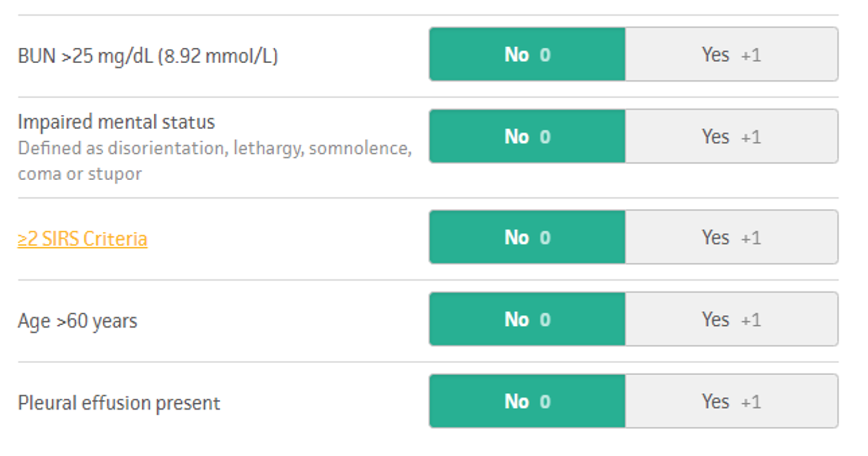This screenshot has width=868, height=456.
Task: Click the Age >60 years label
Action: click(x=77, y=321)
